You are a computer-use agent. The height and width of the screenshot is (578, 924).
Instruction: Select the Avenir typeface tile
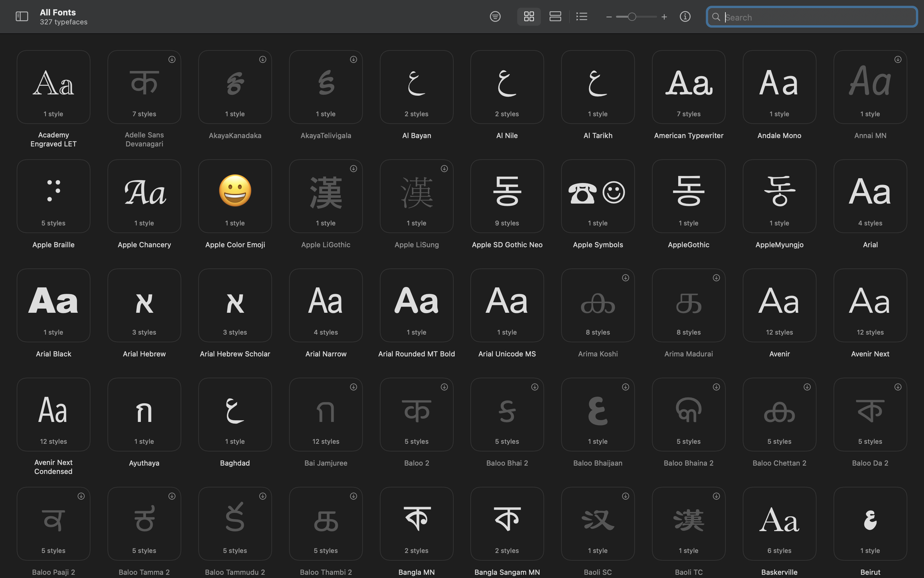click(x=779, y=305)
